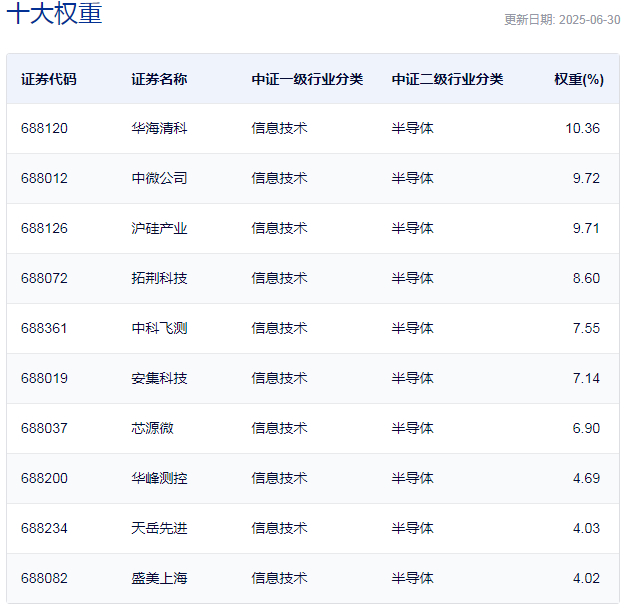Select security code 688019
Image resolution: width=625 pixels, height=608 pixels.
coord(44,378)
